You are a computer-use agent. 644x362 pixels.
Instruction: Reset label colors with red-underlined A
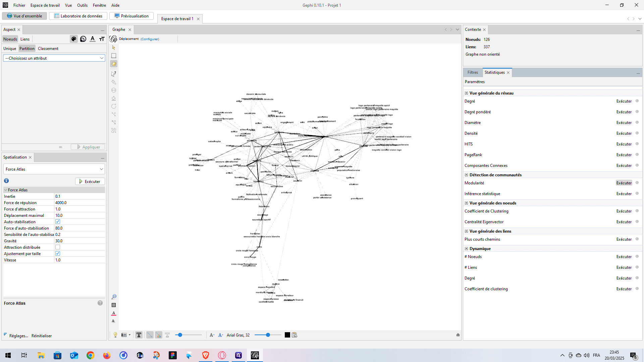(114, 313)
